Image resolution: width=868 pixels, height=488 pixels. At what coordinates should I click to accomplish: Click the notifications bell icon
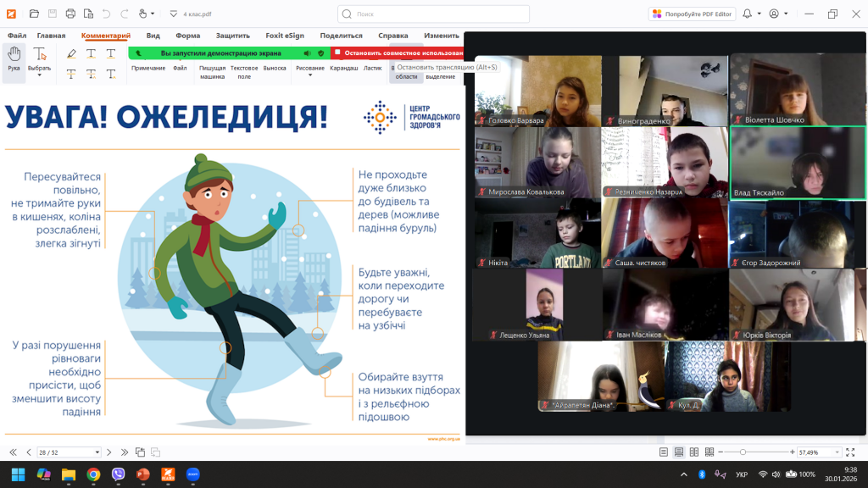coord(748,14)
